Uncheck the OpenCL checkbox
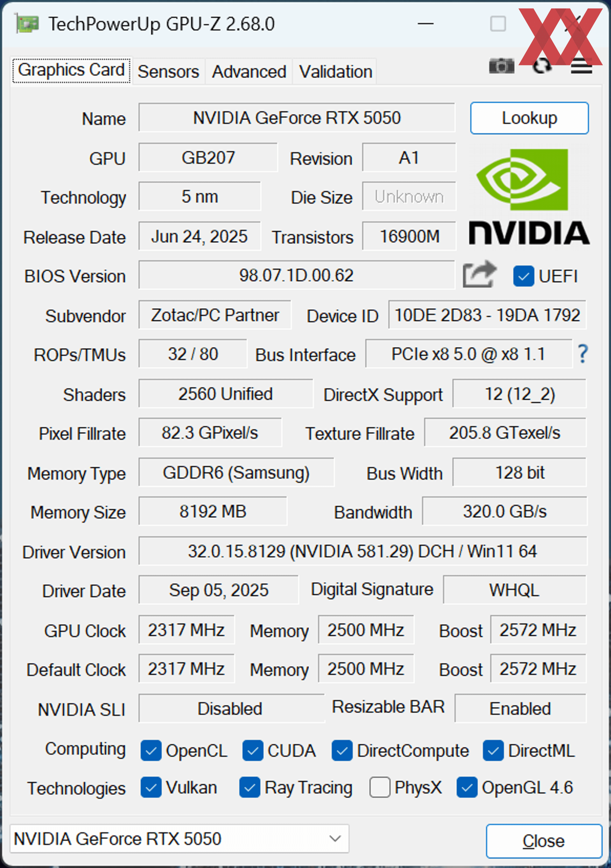 pyautogui.click(x=151, y=750)
